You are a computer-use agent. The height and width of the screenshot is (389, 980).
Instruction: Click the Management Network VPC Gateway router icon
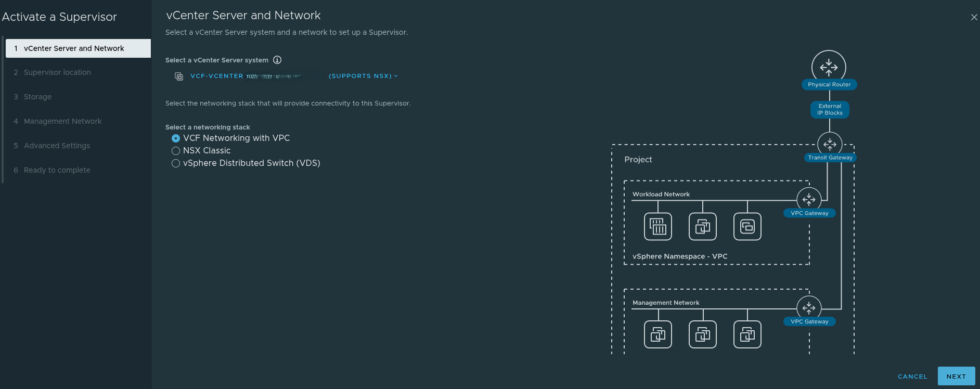tap(809, 308)
